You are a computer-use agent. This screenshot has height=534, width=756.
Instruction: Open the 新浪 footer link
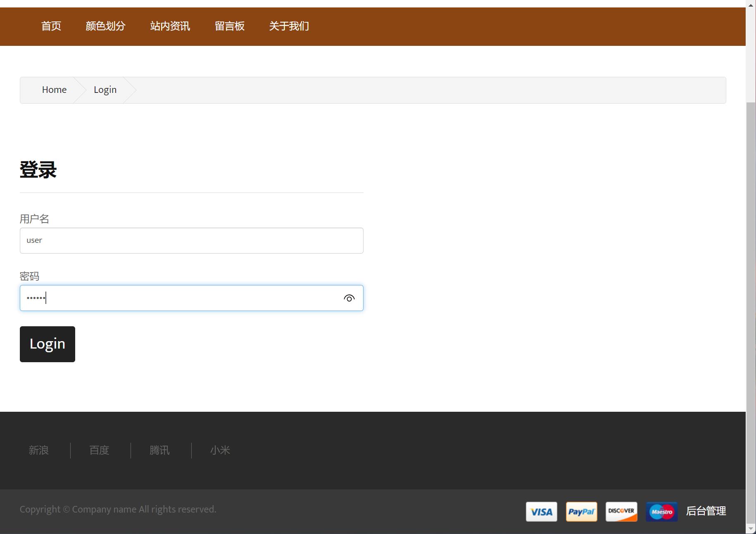(39, 450)
